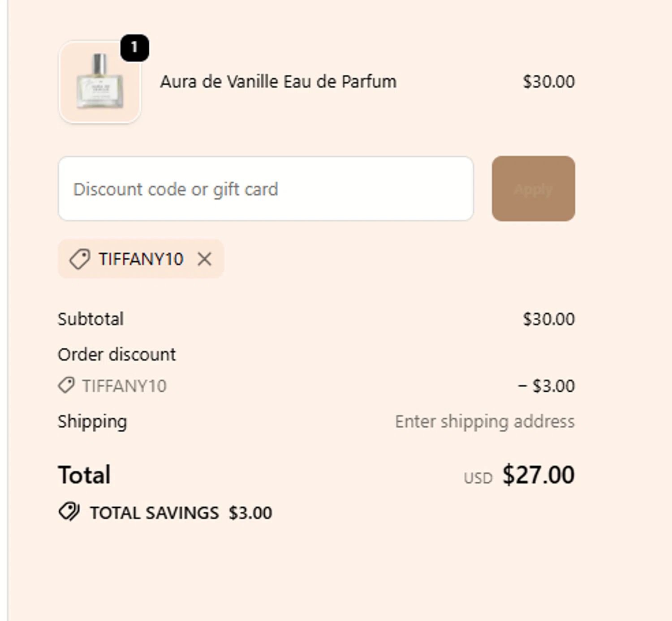Click the Order discount label
The image size is (672, 621).
pos(116,355)
